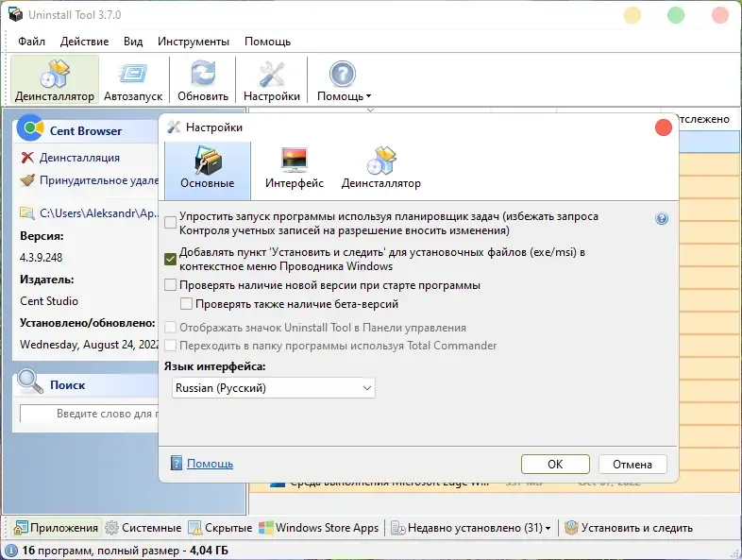
Task: Click the Windows logo of Store Apps tab
Action: coord(266,528)
